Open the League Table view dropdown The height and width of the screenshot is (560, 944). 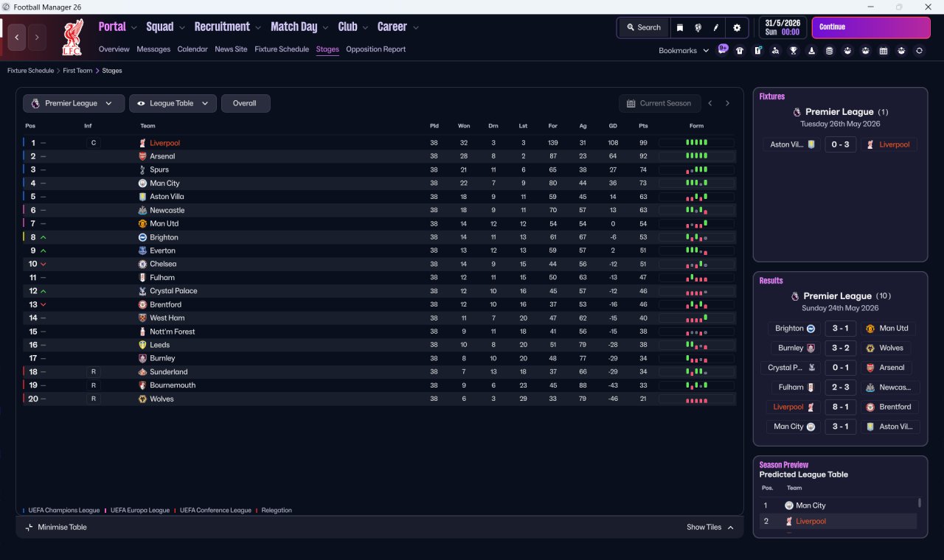point(173,103)
